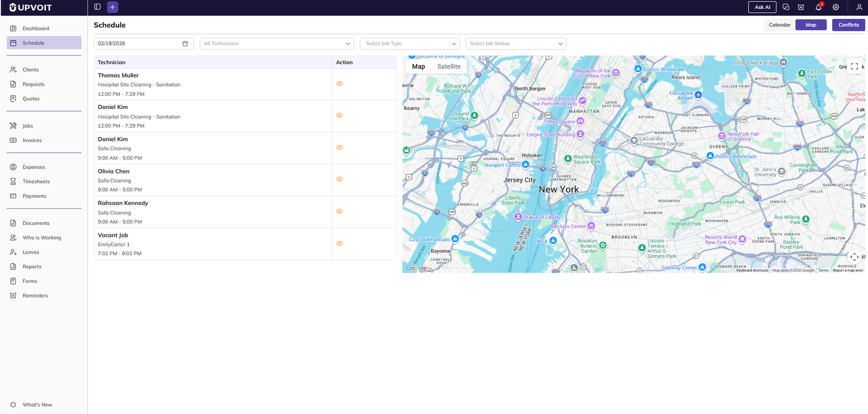Select the purple Map view tab
Viewport: 868px width, 414px height.
[x=811, y=25]
